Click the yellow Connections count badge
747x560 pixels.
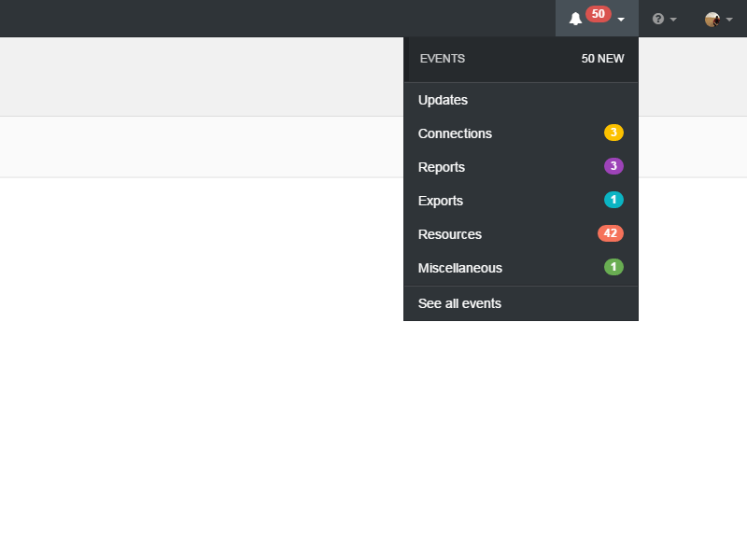click(613, 133)
